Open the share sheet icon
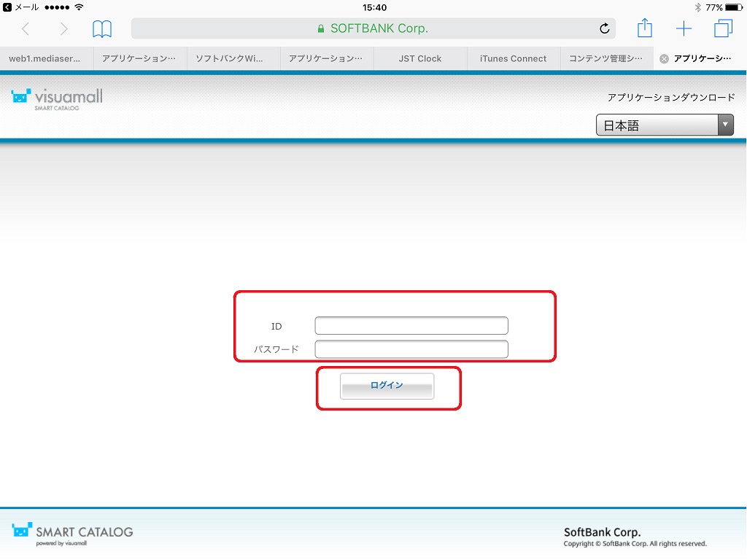Viewport: 747px width, 560px height. [x=644, y=28]
